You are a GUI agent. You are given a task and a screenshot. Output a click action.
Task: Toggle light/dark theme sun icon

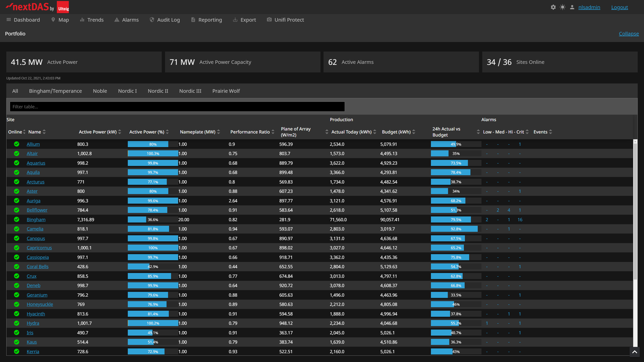(x=562, y=7)
